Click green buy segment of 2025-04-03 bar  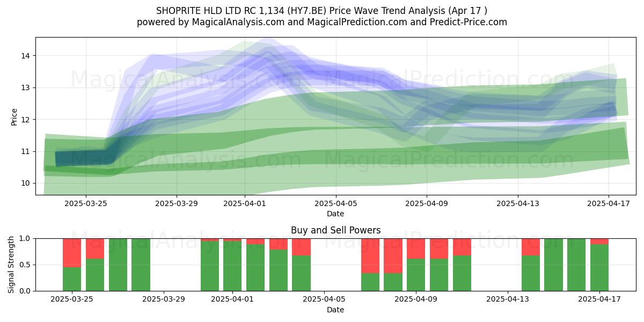click(x=279, y=270)
